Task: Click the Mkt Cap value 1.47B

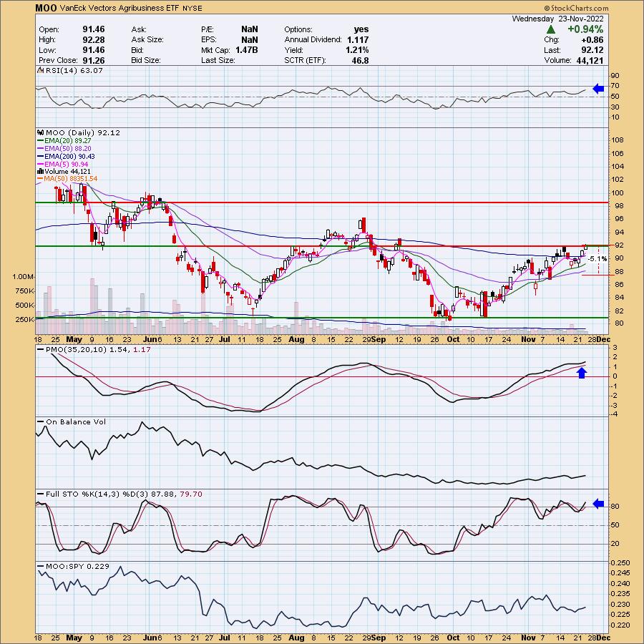Action: [x=246, y=49]
